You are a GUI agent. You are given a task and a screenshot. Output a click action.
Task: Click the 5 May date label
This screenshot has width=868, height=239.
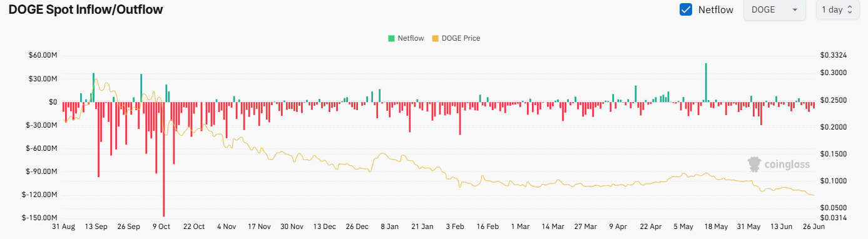pyautogui.click(x=683, y=226)
